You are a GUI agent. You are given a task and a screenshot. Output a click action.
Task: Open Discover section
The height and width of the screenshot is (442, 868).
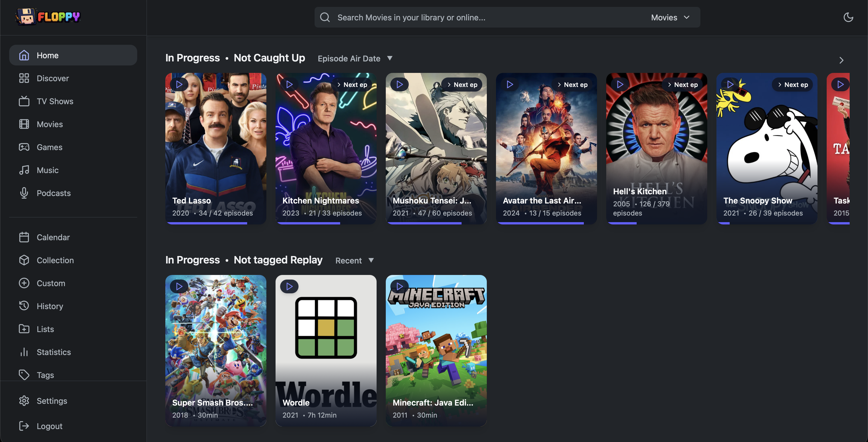[x=73, y=78]
